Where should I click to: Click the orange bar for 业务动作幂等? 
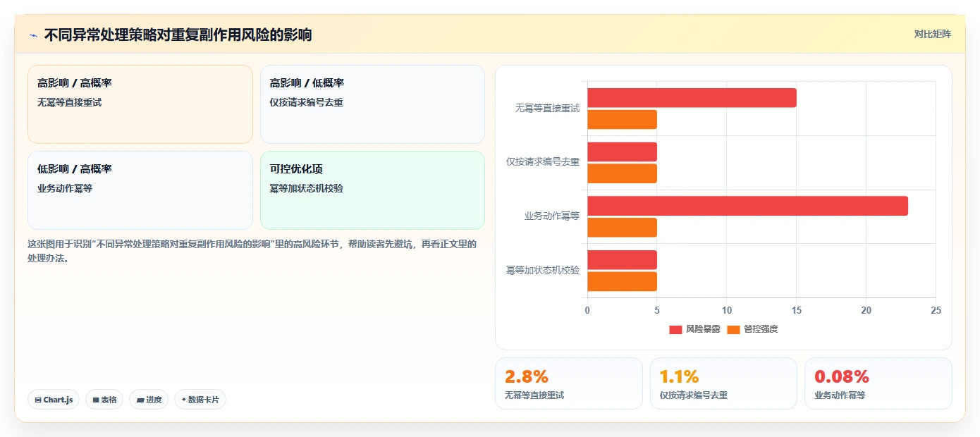coord(622,227)
